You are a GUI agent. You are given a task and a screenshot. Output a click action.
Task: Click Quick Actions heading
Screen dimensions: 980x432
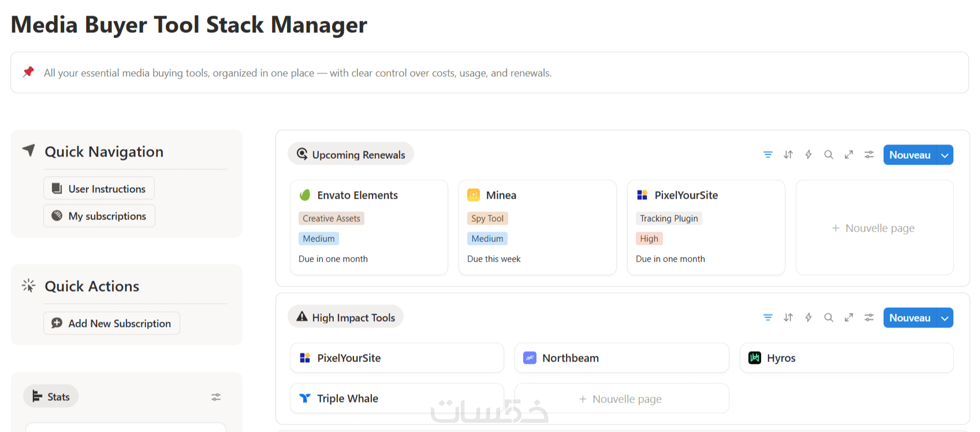click(x=92, y=286)
